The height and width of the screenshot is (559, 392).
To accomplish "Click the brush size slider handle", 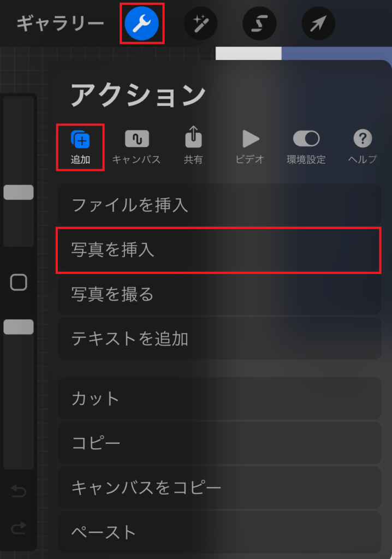I will 19,192.
